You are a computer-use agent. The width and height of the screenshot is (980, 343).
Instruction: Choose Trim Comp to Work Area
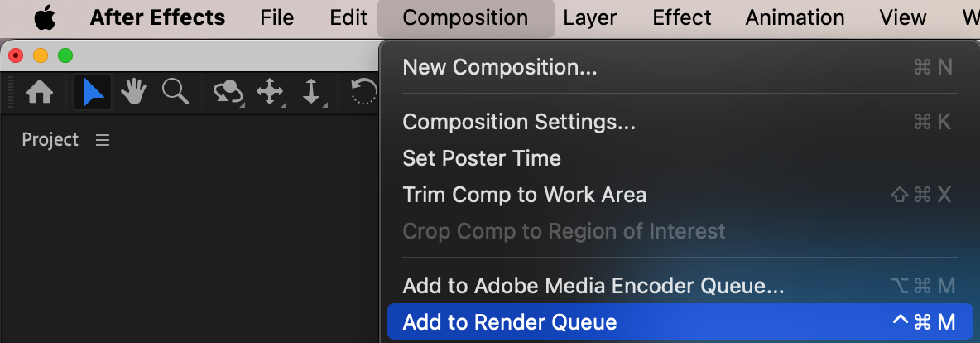pyautogui.click(x=524, y=195)
